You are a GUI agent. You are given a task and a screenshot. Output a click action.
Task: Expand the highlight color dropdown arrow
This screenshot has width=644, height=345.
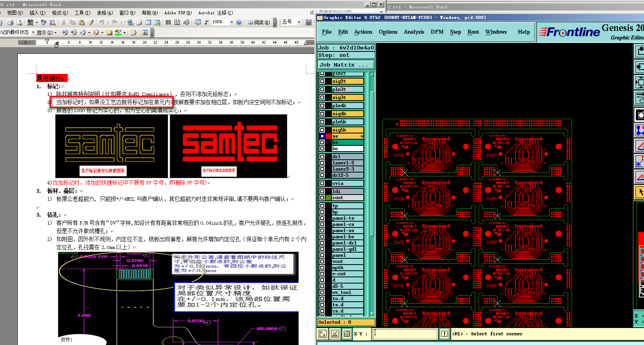pos(125,32)
